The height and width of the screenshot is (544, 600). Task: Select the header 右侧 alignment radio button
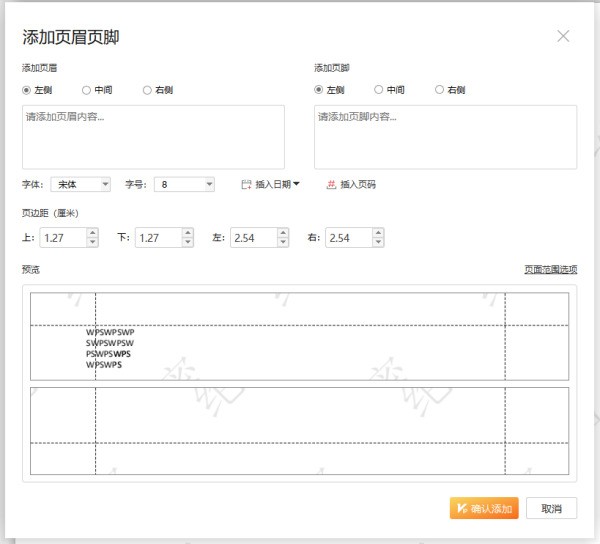(147, 90)
